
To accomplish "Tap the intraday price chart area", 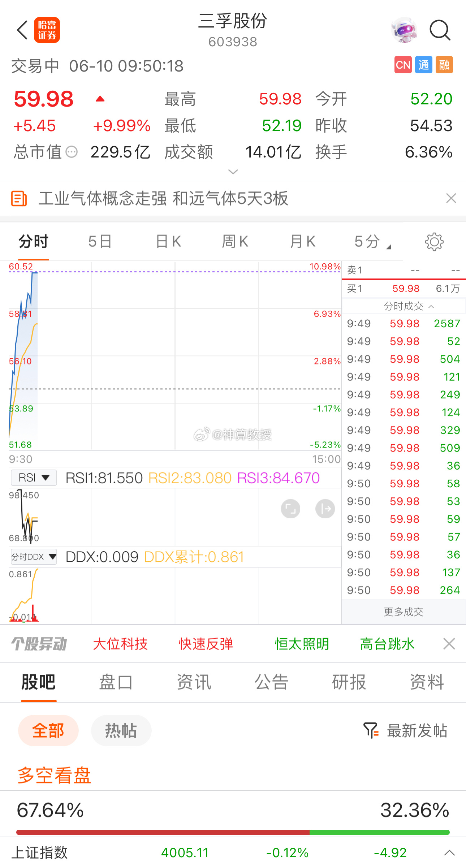I will [x=175, y=356].
